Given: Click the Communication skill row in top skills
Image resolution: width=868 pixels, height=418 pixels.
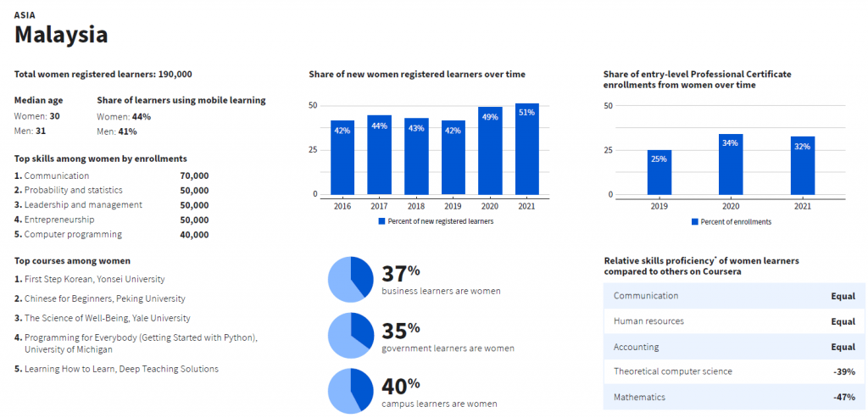Looking at the screenshot, I should pyautogui.click(x=112, y=176).
